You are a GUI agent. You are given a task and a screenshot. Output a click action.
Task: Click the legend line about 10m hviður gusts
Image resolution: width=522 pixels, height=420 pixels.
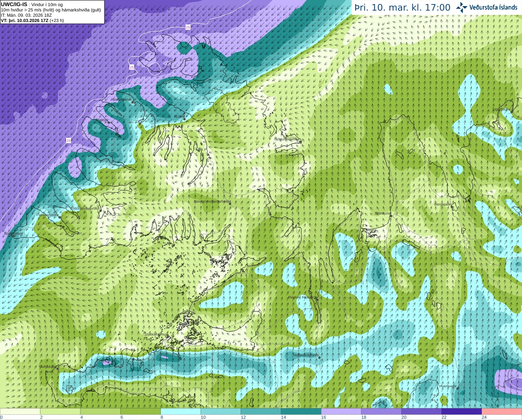(x=51, y=10)
